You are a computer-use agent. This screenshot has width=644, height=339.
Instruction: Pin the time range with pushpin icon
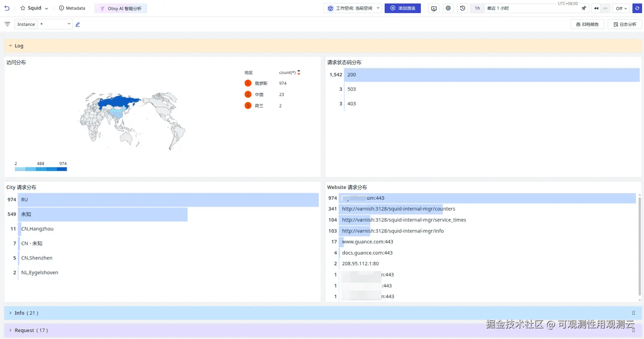click(584, 8)
